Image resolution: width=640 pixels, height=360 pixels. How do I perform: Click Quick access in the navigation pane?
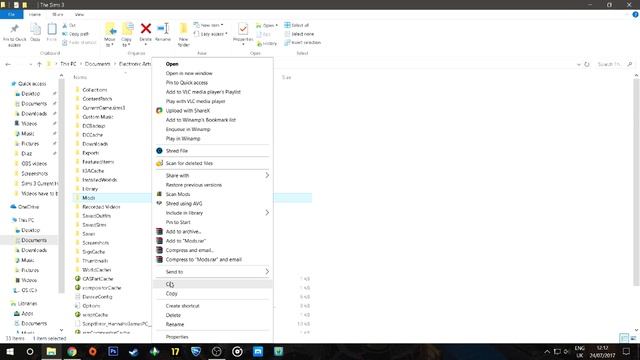pos(32,84)
